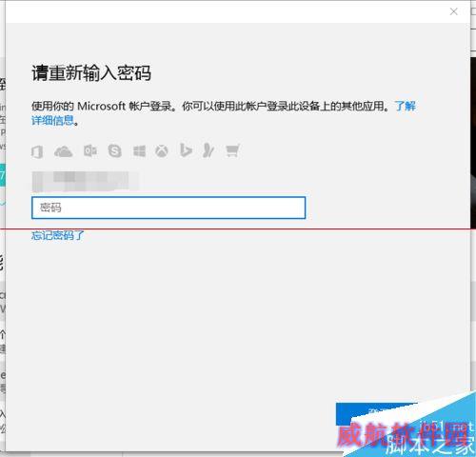Click the Windows logo icon
Image resolution: width=476 pixels, height=457 pixels.
pos(139,151)
